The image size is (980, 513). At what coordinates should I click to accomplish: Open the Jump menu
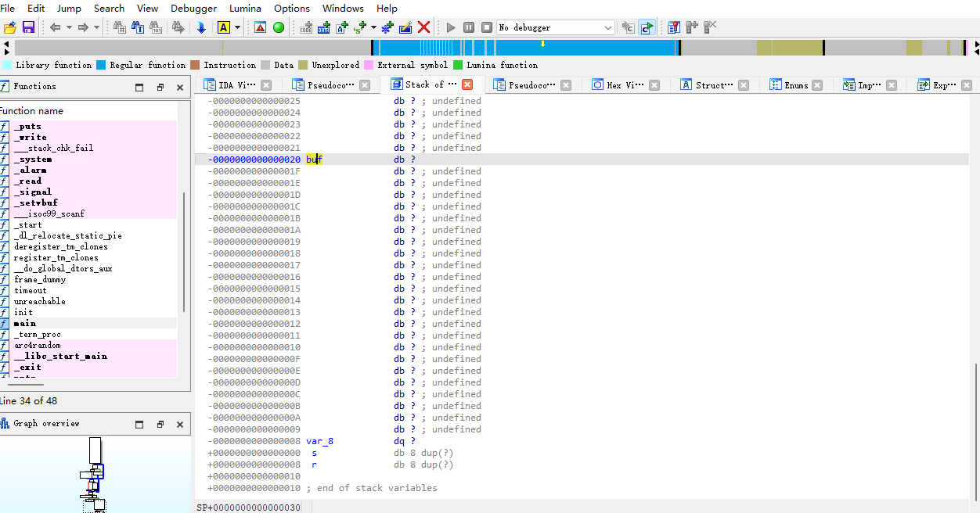pyautogui.click(x=69, y=8)
